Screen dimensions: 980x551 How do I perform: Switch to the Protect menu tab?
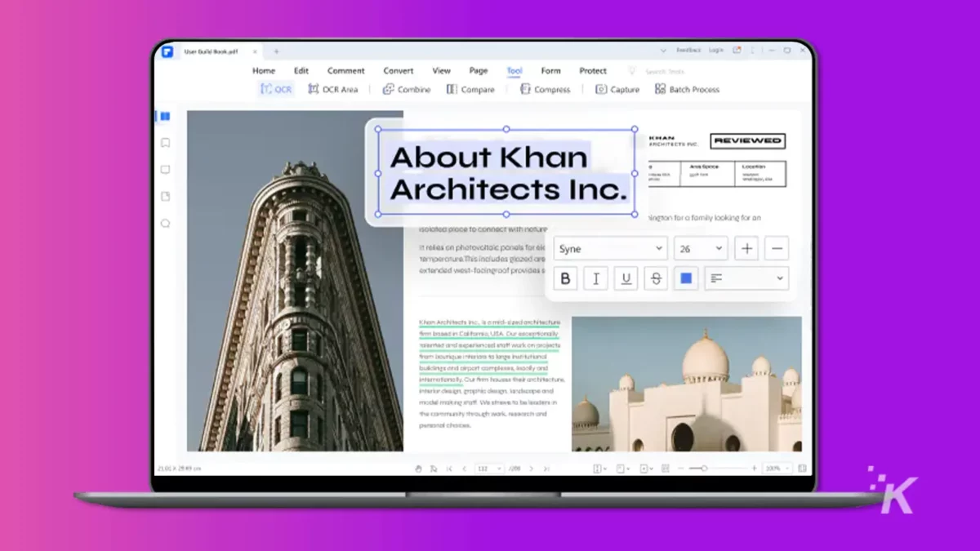coord(593,71)
